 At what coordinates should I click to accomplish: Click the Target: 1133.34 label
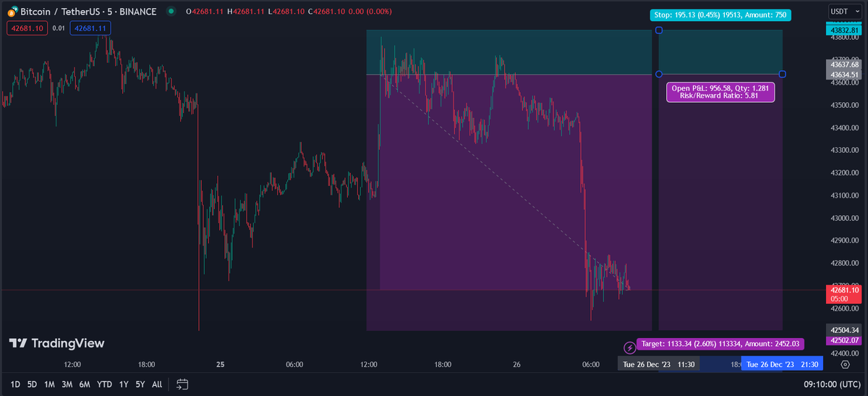tap(720, 344)
